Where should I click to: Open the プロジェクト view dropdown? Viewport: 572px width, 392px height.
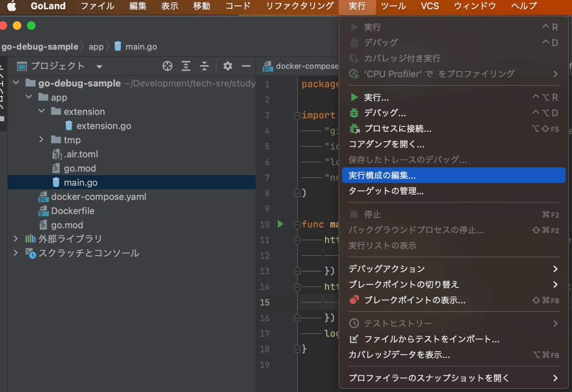point(100,67)
